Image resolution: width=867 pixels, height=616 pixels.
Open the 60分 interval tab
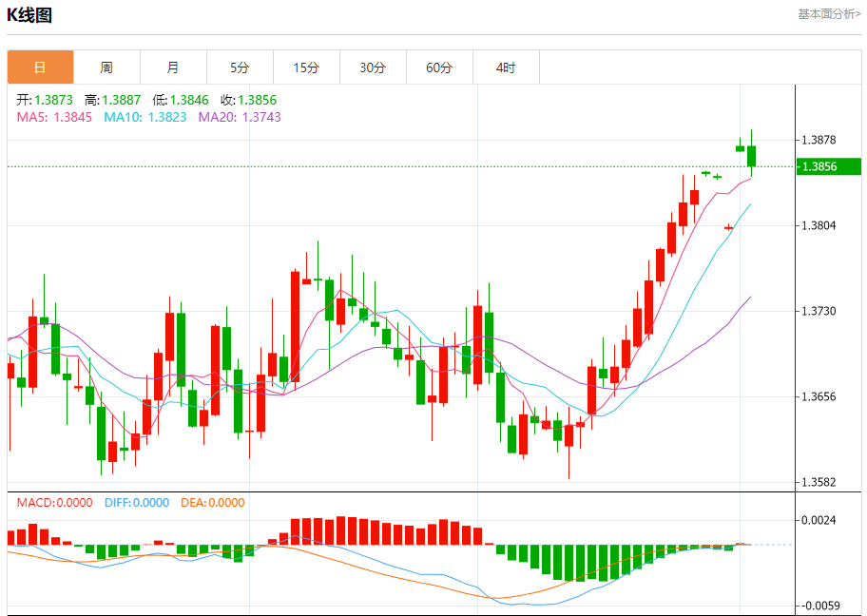(439, 67)
